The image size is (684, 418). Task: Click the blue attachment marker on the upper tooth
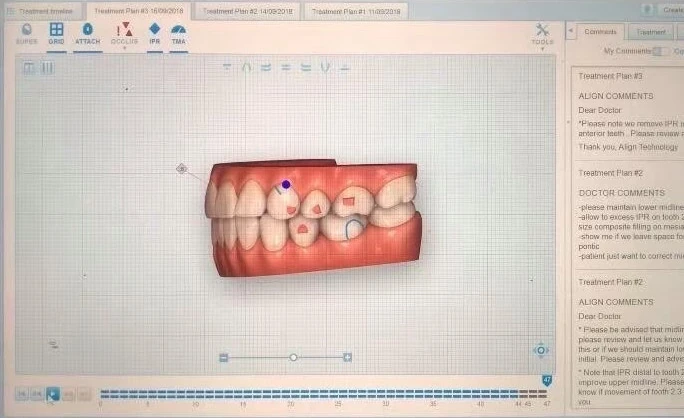[286, 184]
